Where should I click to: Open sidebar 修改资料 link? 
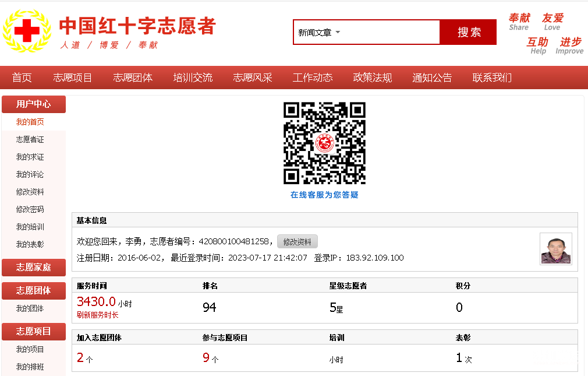pyautogui.click(x=30, y=192)
